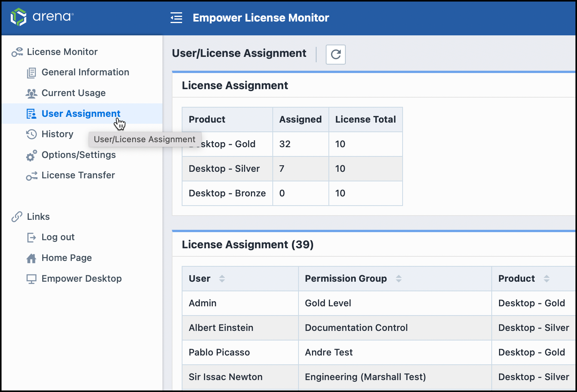This screenshot has height=392, width=577.
Task: Click the refresh icon beside User/License Assignment
Action: coord(335,55)
